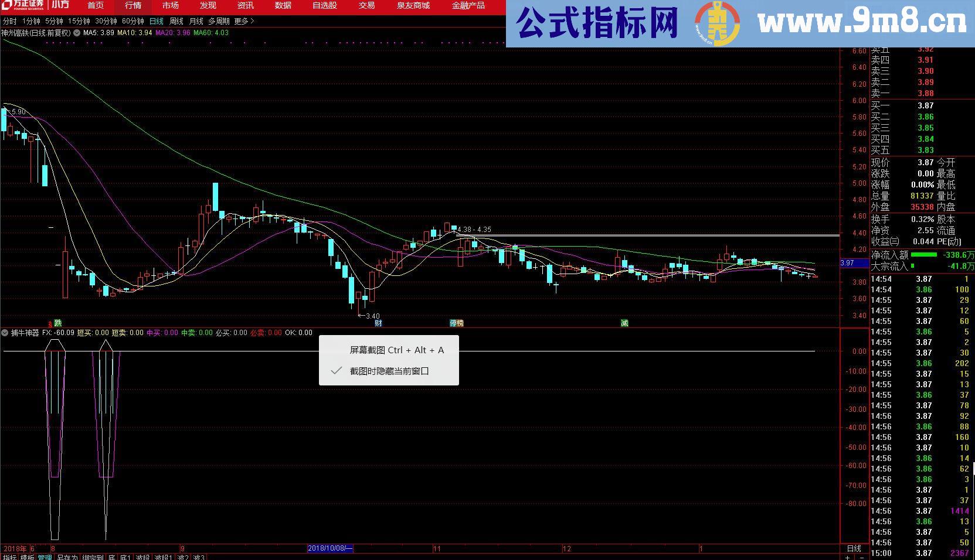
Task: Select the 日线 daily period
Action: pos(157,21)
